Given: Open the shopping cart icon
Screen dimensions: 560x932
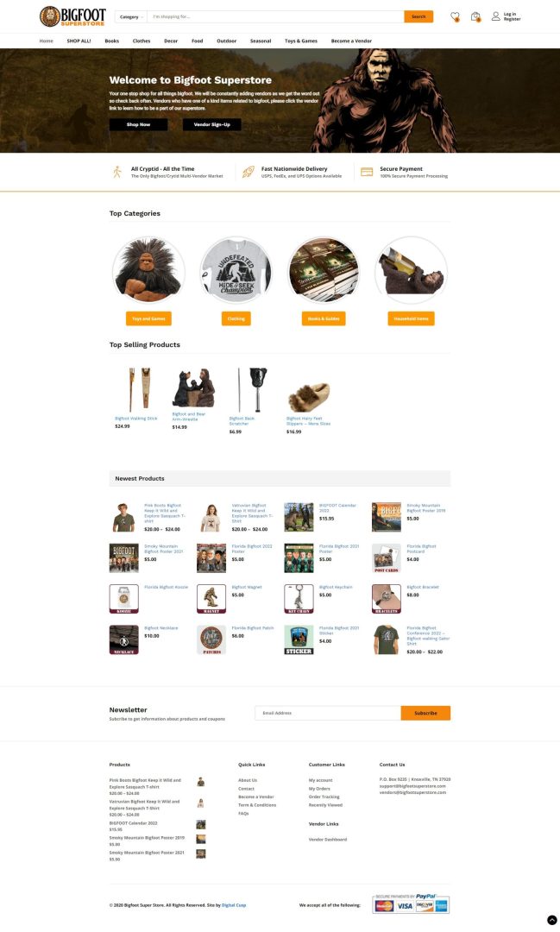Looking at the screenshot, I should [x=475, y=16].
